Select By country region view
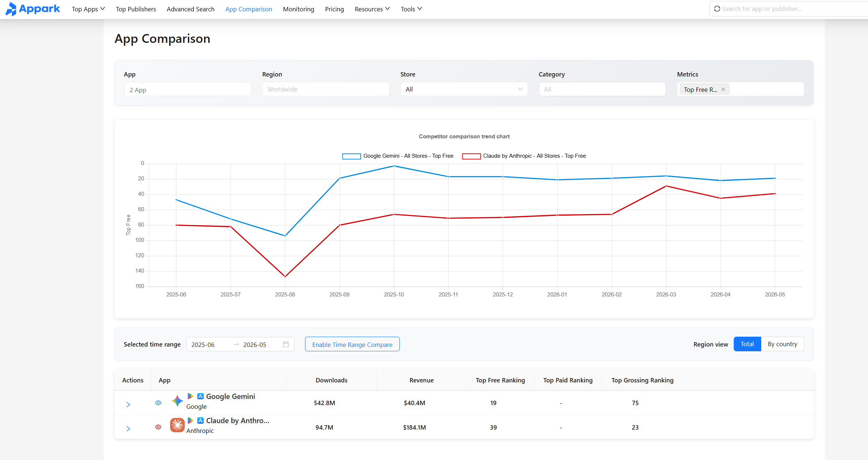Viewport: 868px width, 460px height. pos(782,344)
